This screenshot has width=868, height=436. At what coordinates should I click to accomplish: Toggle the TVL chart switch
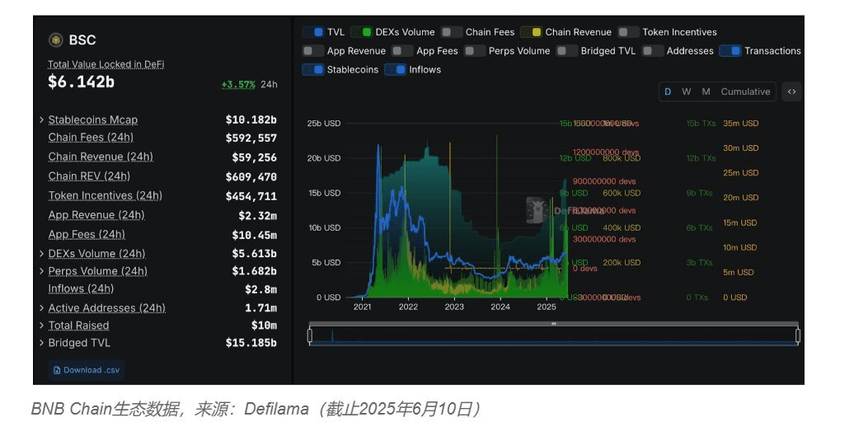(x=312, y=32)
